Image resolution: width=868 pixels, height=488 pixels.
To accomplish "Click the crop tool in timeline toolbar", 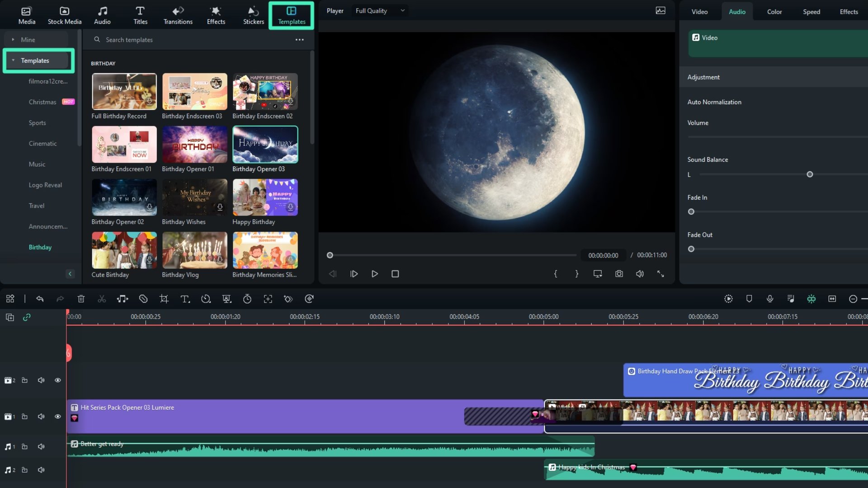I will pos(164,299).
